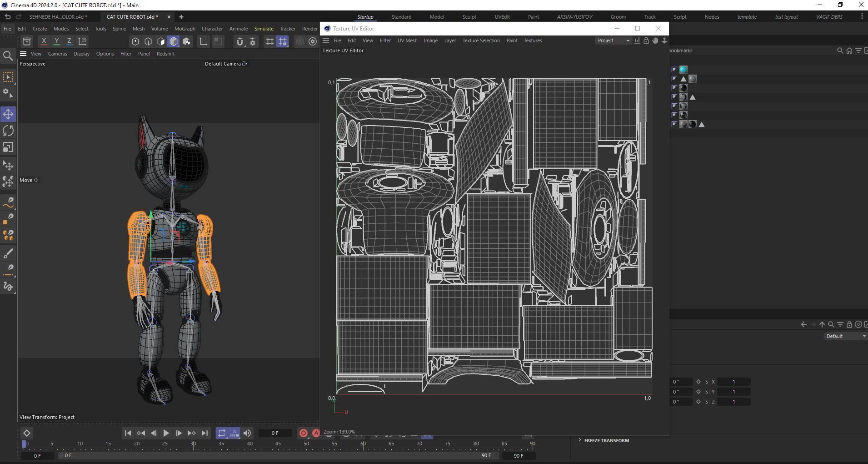Select the Move tool in left toolbar
This screenshot has width=868, height=464.
point(8,114)
